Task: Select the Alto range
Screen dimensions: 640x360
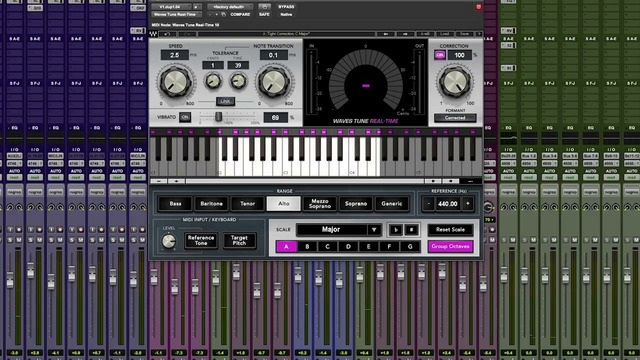Action: [284, 204]
